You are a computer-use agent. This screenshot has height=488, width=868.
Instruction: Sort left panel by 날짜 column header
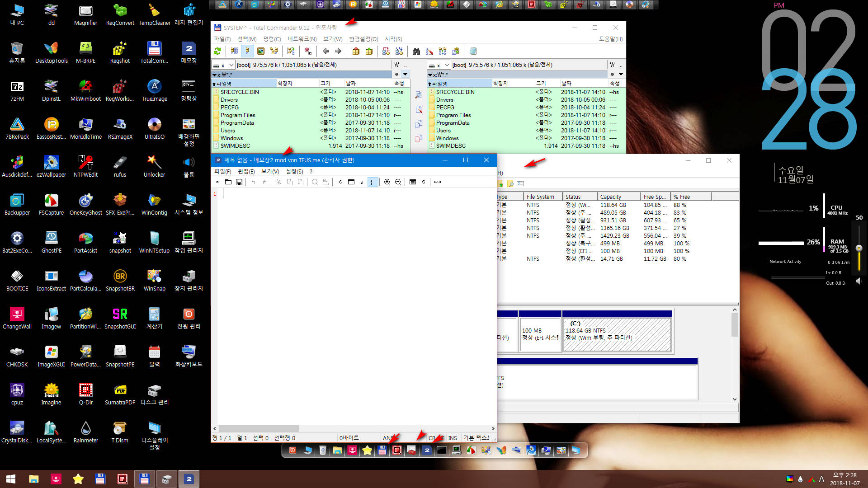click(368, 84)
